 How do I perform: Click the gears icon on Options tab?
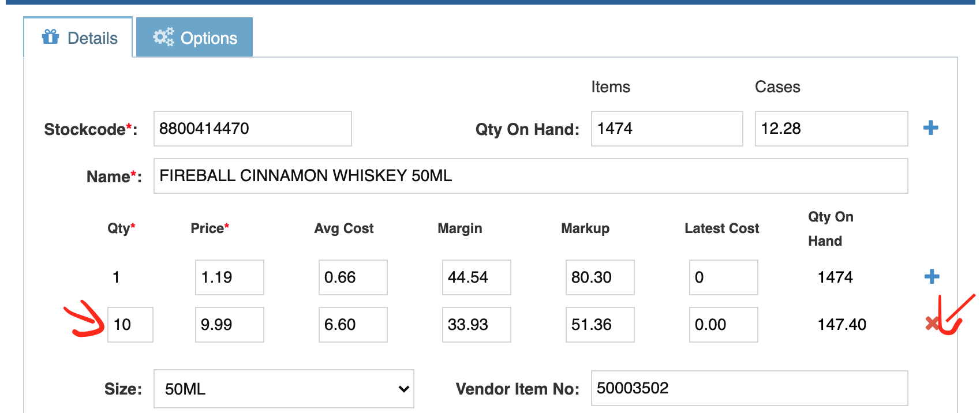tap(163, 37)
